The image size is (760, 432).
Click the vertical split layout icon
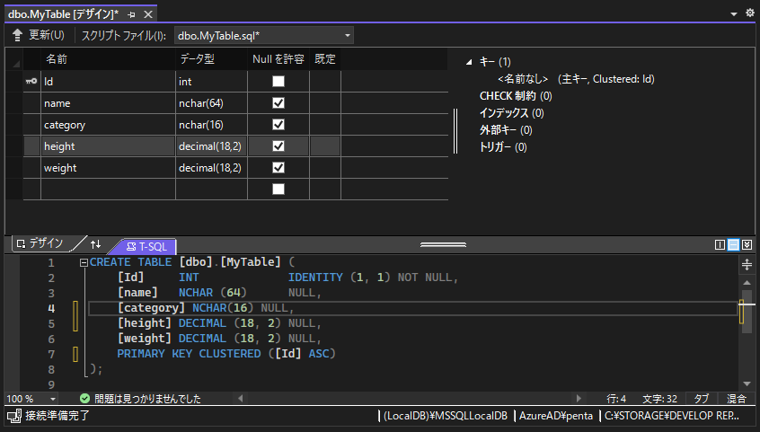(720, 245)
